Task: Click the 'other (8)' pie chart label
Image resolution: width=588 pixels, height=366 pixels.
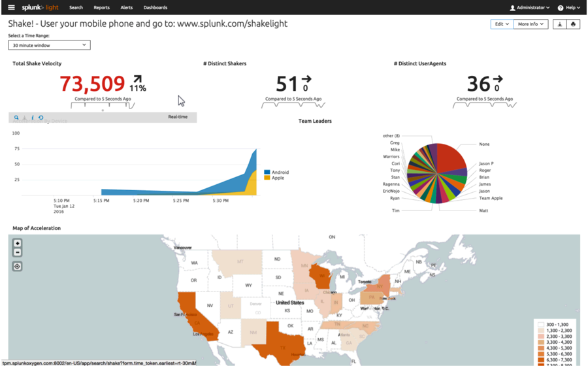Action: pyautogui.click(x=391, y=136)
